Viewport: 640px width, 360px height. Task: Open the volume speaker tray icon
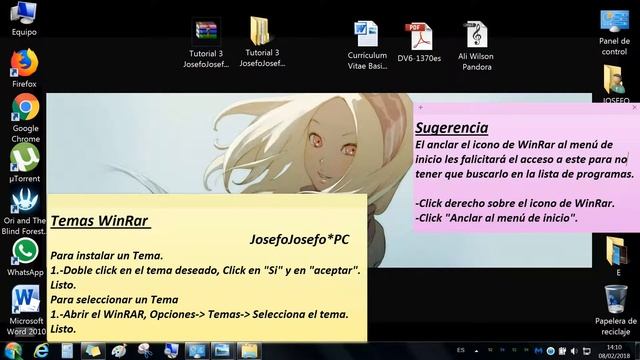pos(574,351)
